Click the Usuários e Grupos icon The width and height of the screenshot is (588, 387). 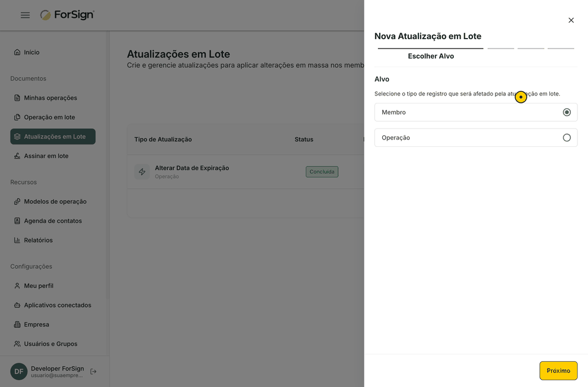click(x=17, y=344)
